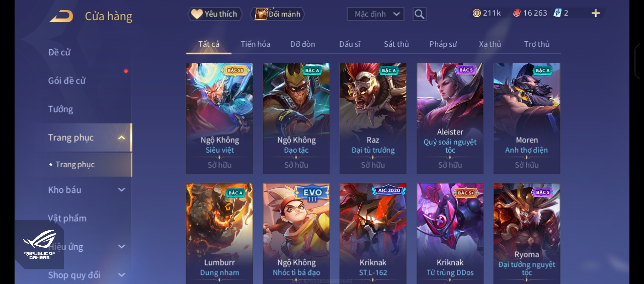
Task: Open search with the magnifier icon
Action: tap(419, 14)
